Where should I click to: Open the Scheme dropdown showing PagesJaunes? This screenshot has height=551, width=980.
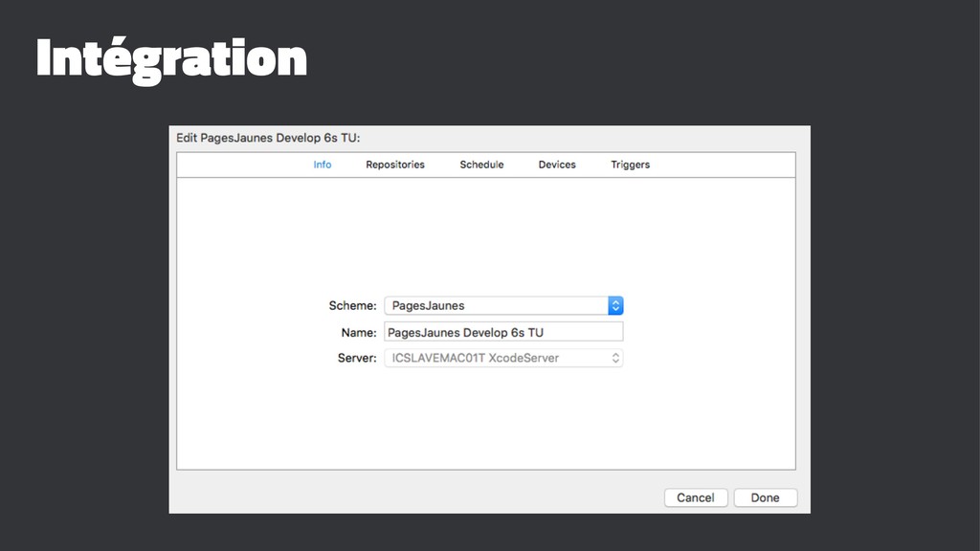coord(503,305)
